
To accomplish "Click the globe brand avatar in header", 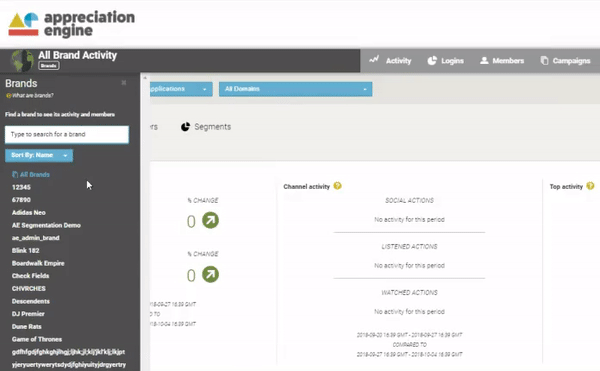I will 23,61.
